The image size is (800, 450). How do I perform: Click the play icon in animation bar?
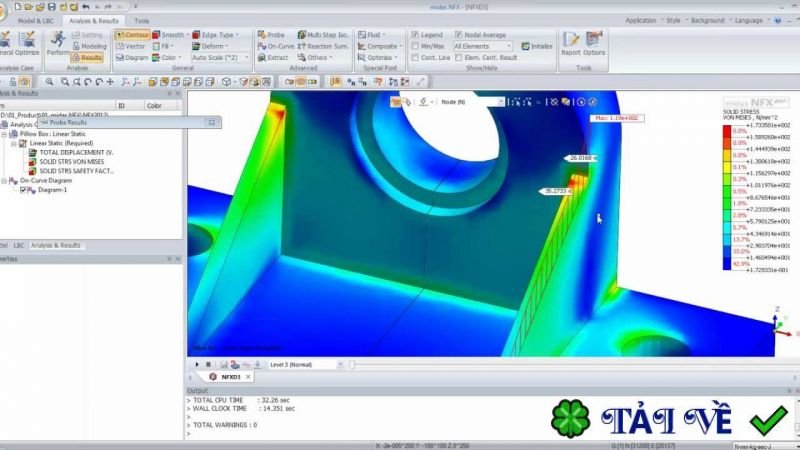(196, 364)
